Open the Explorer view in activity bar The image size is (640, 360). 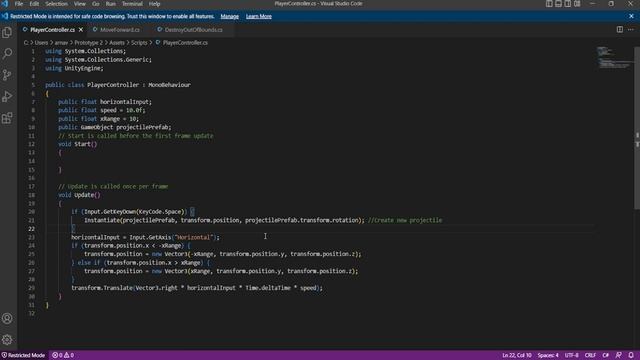point(7,33)
